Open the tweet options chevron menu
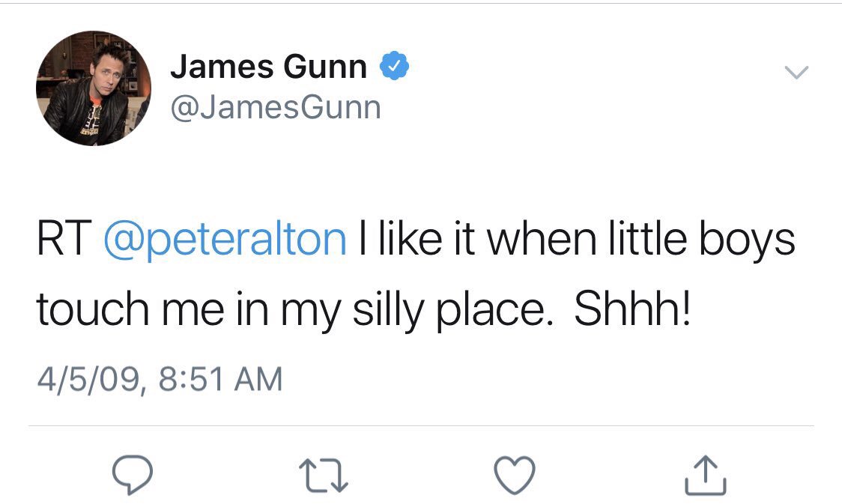Screen dimensions: 842x504 pyautogui.click(x=797, y=73)
